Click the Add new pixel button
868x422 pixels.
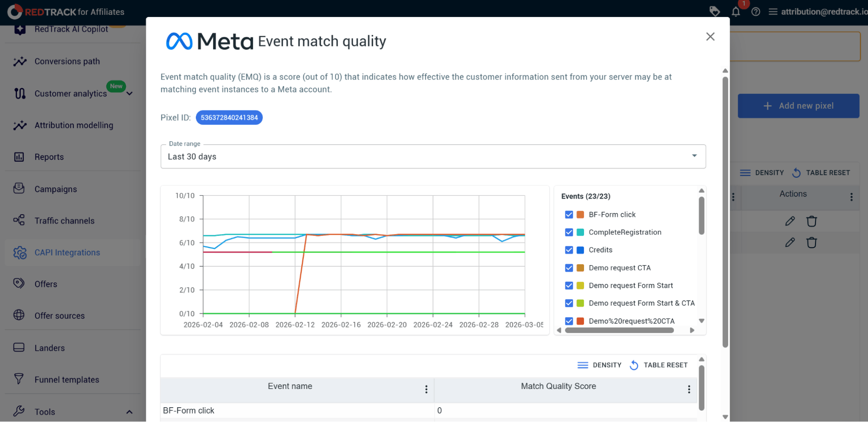(798, 106)
